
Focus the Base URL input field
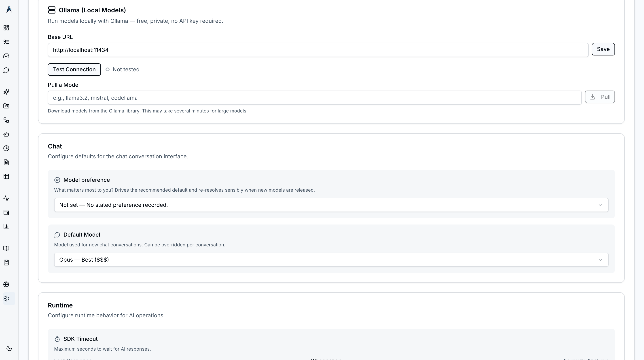tap(318, 50)
